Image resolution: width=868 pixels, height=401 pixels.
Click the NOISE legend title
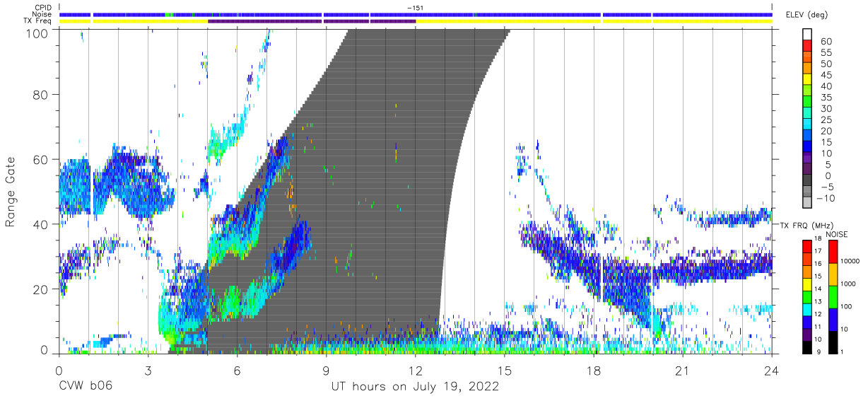[836, 234]
